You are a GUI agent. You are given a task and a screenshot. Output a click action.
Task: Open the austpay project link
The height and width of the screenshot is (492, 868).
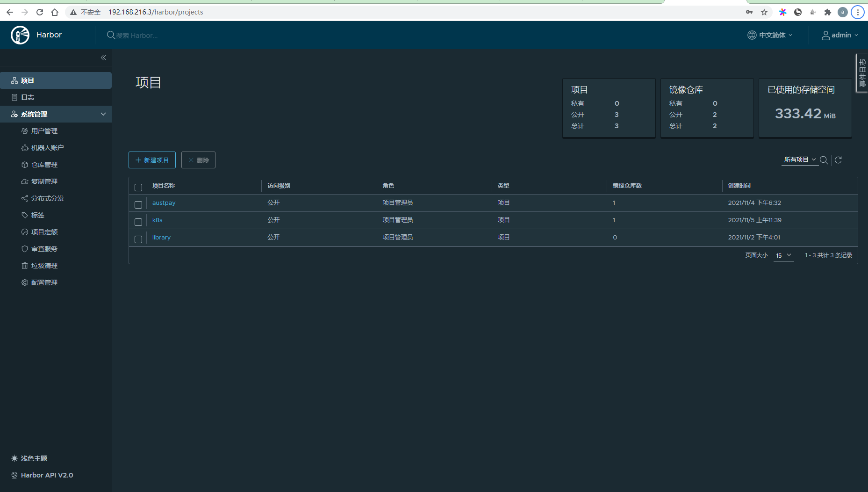point(164,203)
